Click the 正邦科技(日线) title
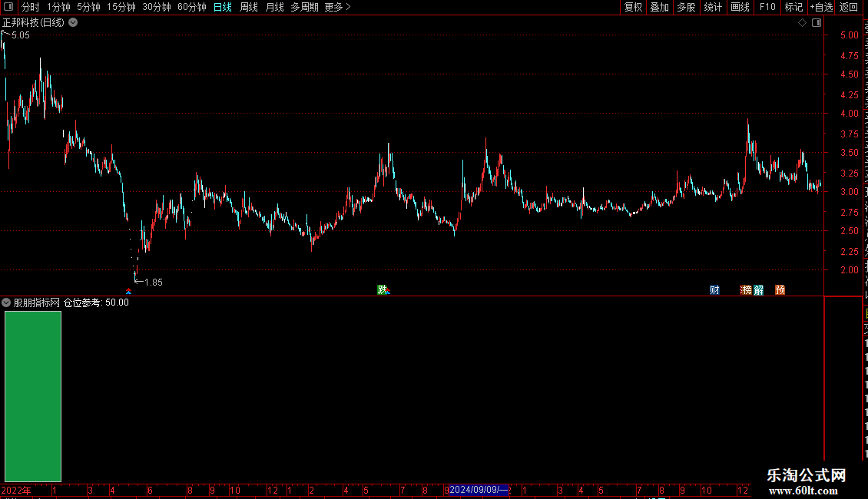Screen dimensions: 868x499 coord(33,23)
